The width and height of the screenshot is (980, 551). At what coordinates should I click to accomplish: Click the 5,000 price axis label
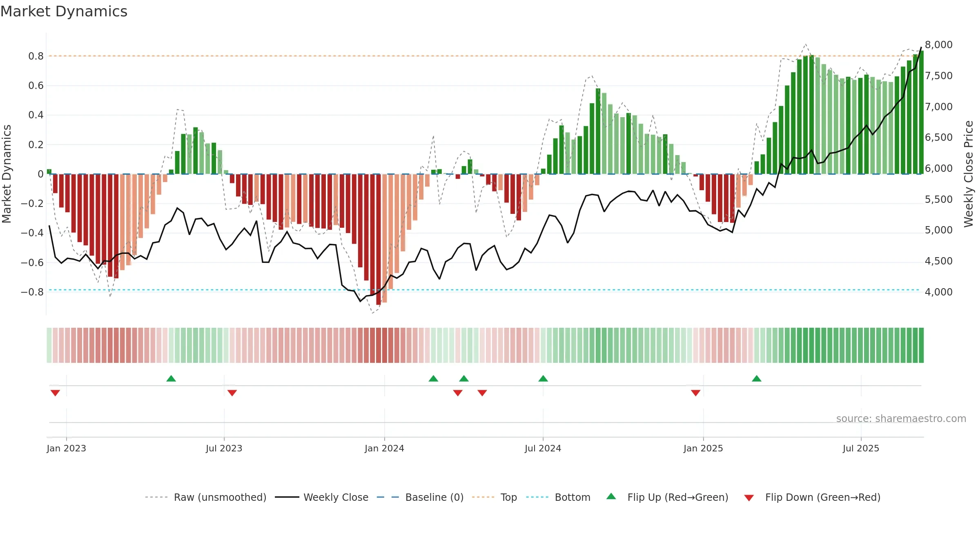click(x=938, y=230)
